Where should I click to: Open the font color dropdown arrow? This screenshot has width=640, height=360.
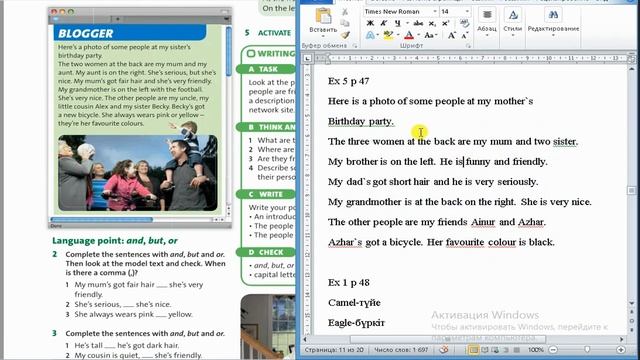click(418, 36)
